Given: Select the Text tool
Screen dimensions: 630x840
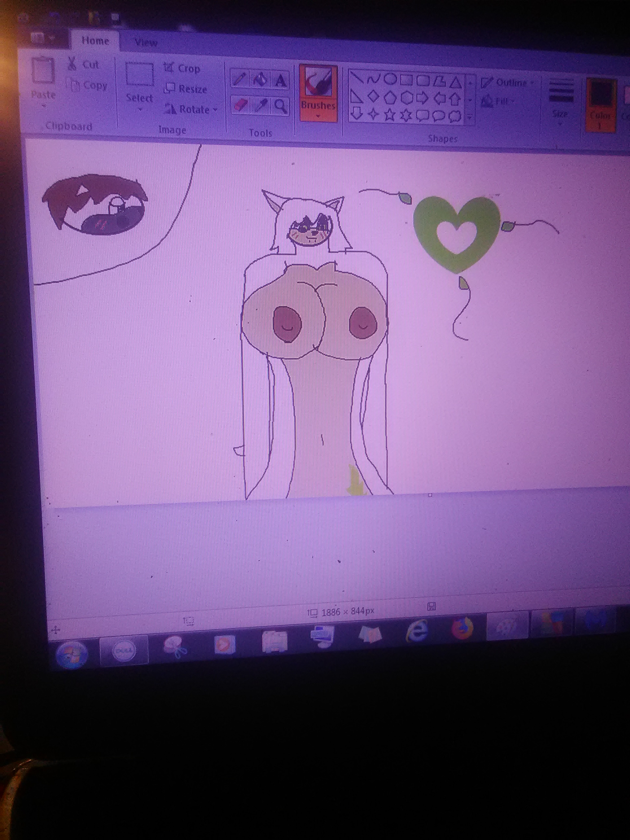Looking at the screenshot, I should 281,80.
